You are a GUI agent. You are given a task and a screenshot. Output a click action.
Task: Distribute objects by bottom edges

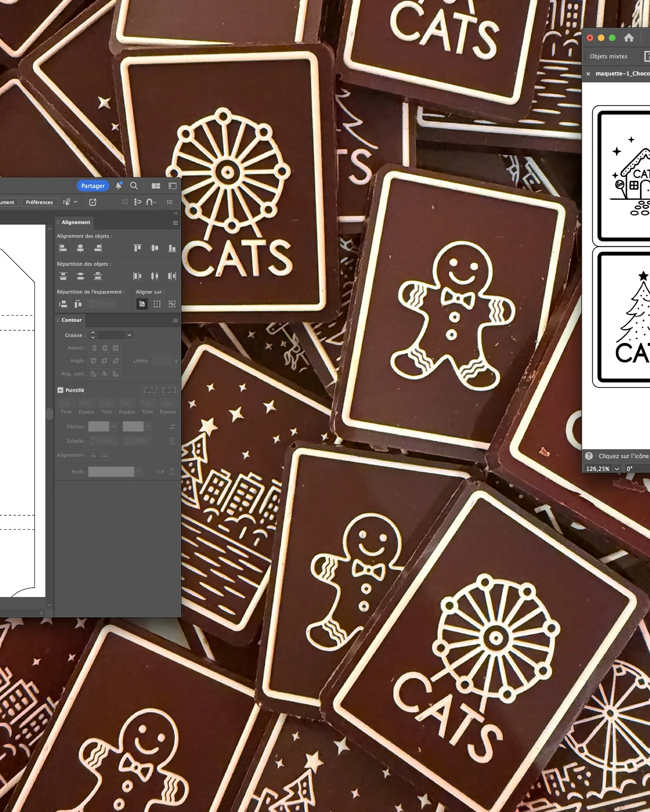point(98,276)
